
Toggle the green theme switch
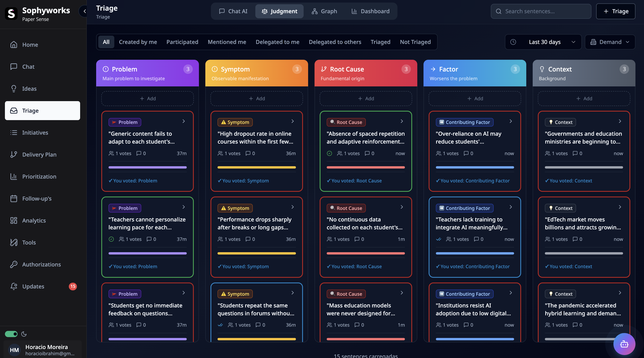point(11,334)
